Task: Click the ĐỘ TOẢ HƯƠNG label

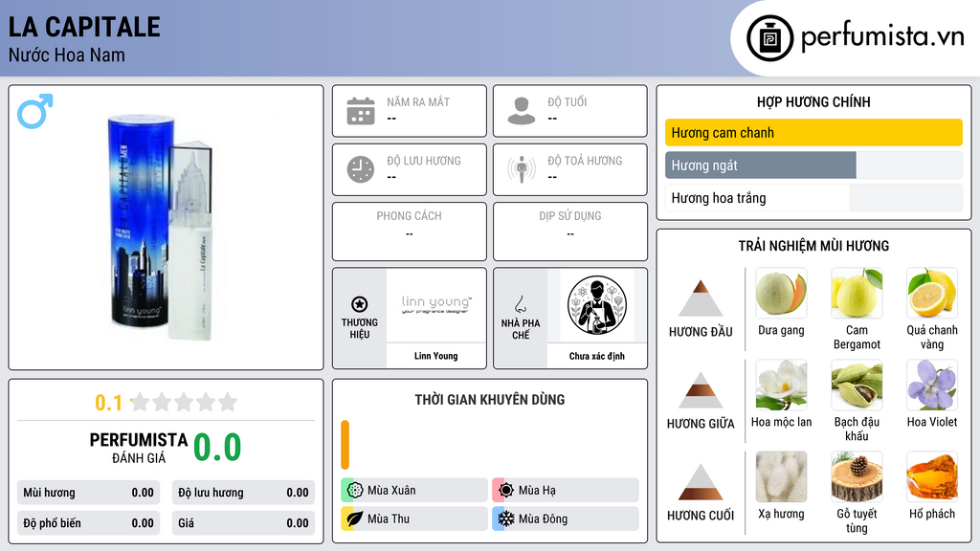Action: [x=585, y=161]
